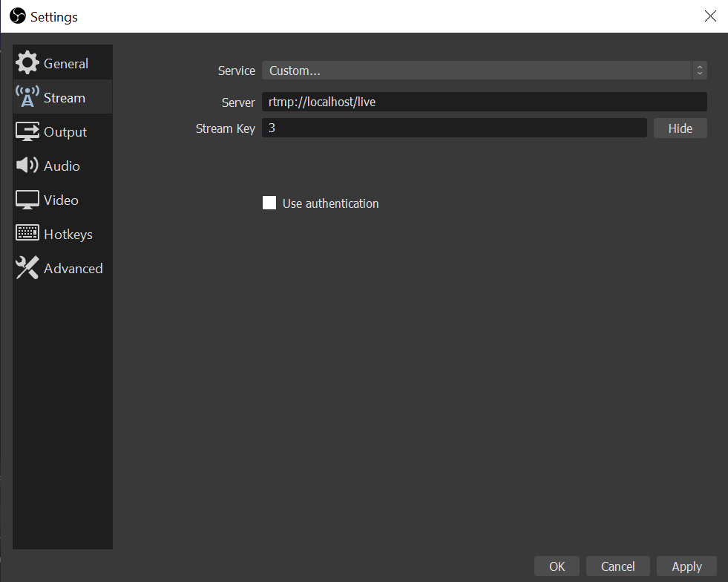Viewport: 728px width, 582px height.
Task: Open Advanced settings label
Action: pos(73,269)
